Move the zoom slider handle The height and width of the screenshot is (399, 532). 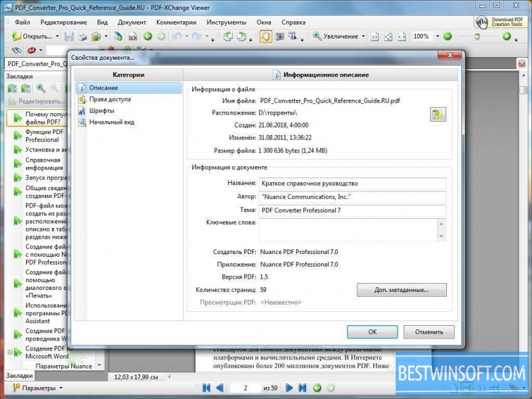pyautogui.click(x=477, y=37)
